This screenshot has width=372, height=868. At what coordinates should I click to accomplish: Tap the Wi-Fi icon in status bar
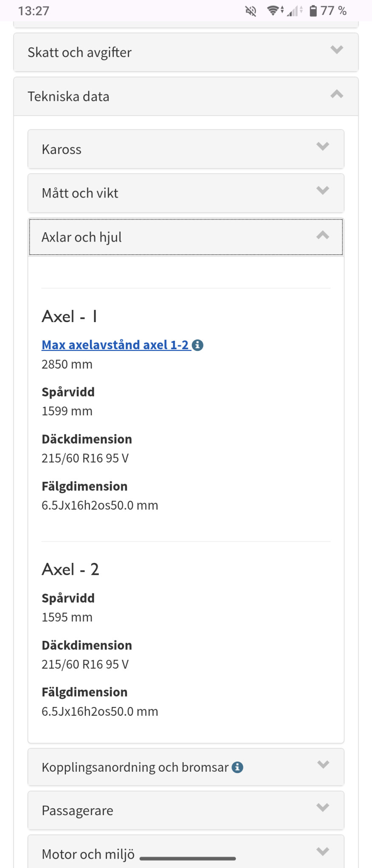coord(274,11)
